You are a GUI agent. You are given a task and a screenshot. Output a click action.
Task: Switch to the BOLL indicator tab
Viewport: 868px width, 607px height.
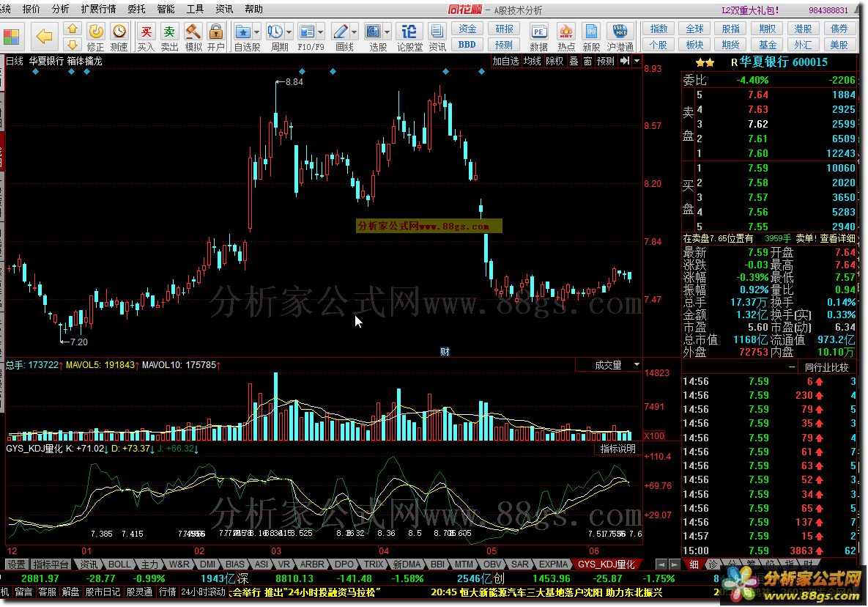coord(119,564)
